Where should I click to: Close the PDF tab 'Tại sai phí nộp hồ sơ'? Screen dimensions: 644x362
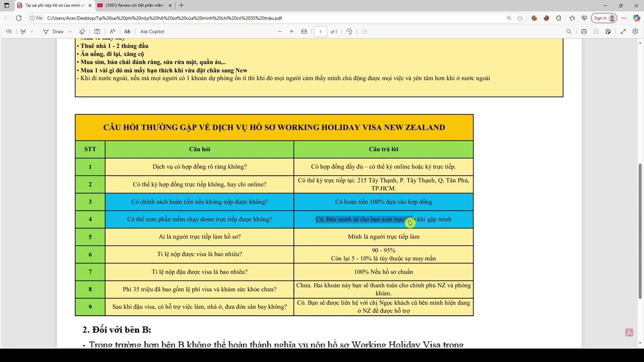click(x=90, y=6)
